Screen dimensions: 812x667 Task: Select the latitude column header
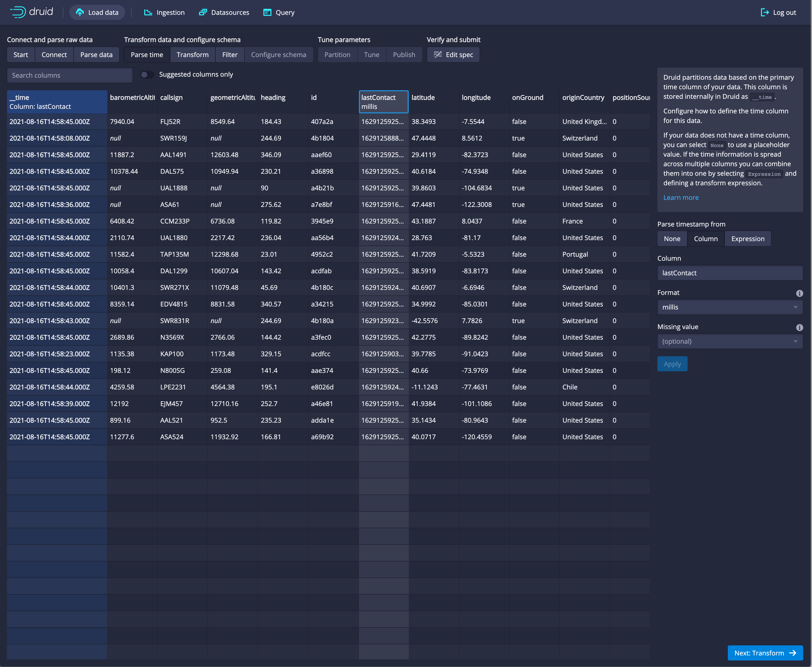coord(434,102)
